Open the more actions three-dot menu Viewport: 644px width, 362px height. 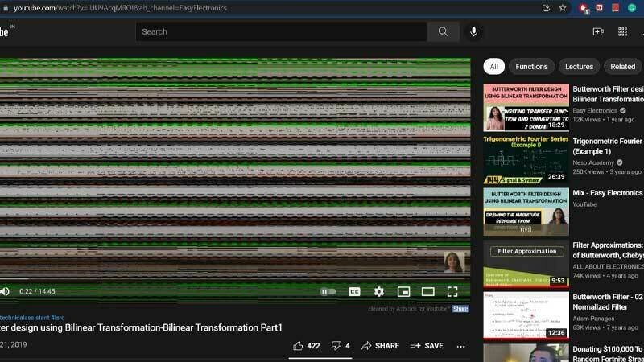[460, 346]
